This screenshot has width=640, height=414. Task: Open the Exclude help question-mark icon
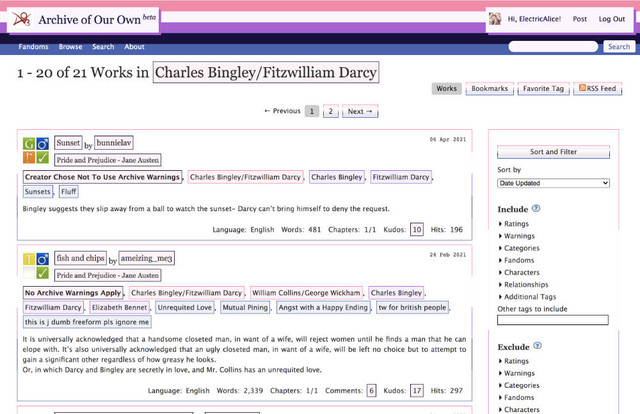538,346
